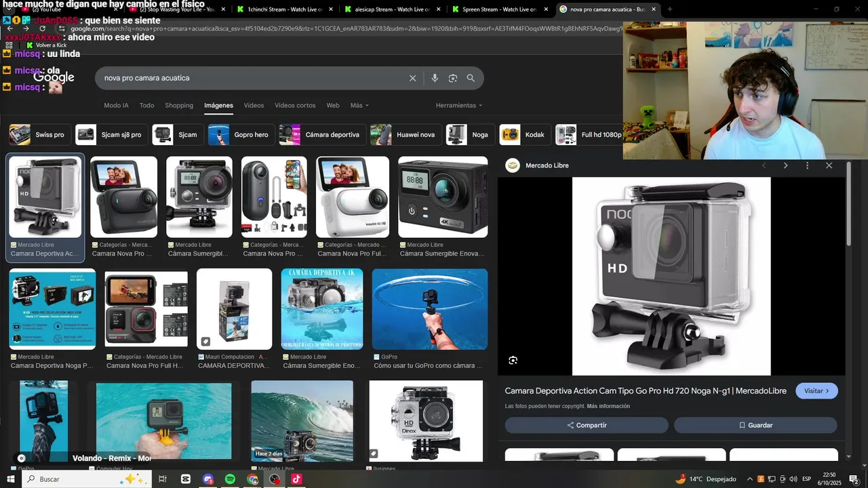Click the Volver a Kick bookmark
This screenshot has height=488, width=868.
(x=47, y=45)
